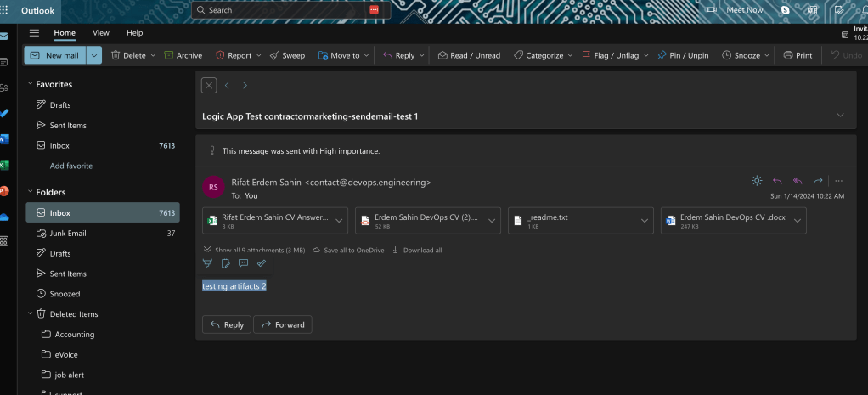This screenshot has width=868, height=395.
Task: Expand the subject header chevron
Action: (840, 116)
